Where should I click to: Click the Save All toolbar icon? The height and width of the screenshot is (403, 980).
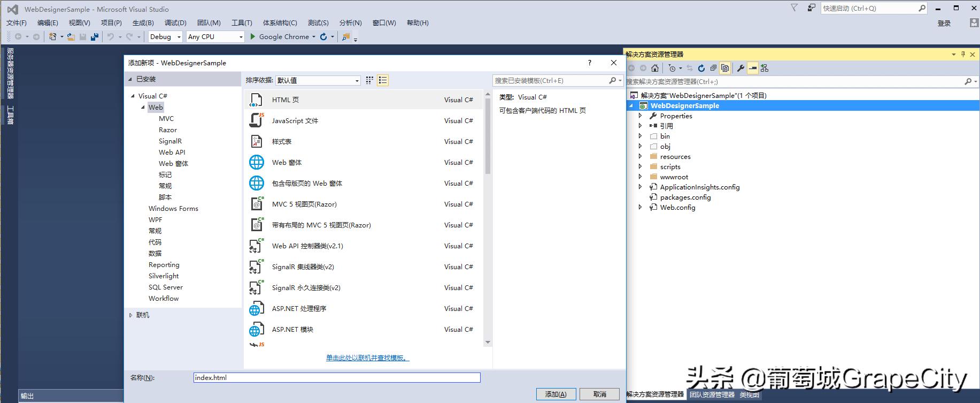95,37
